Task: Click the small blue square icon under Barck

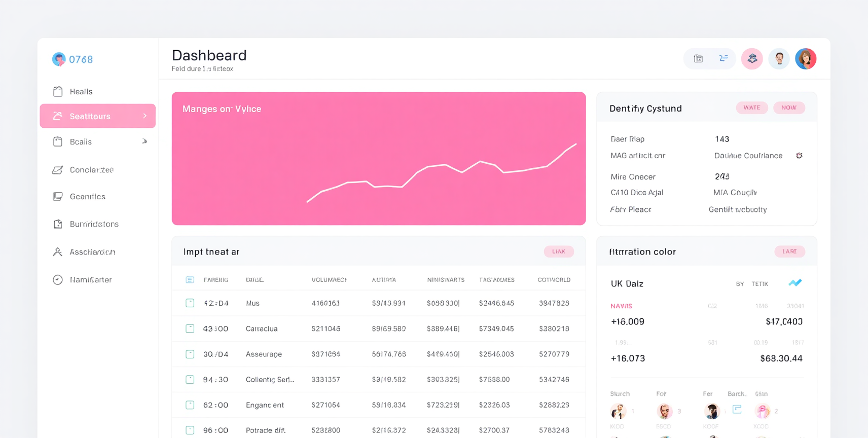Action: pyautogui.click(x=737, y=409)
